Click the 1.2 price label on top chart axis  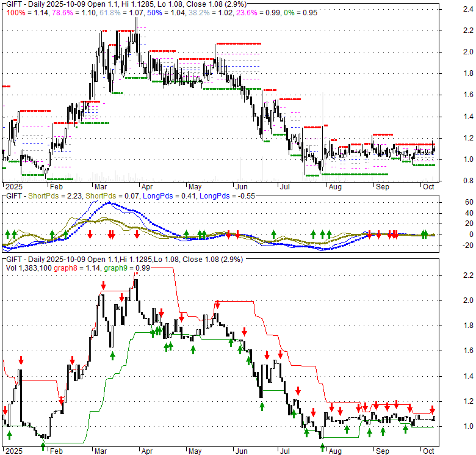468,138
